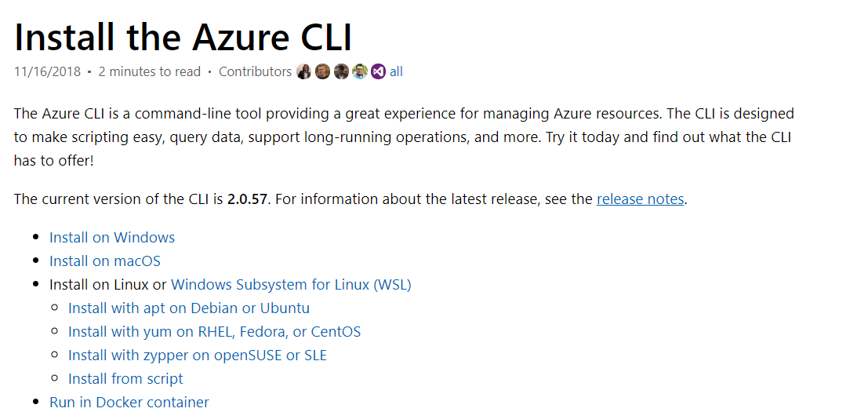Image resolution: width=868 pixels, height=412 pixels.
Task: Click the 11/16/2018 publication date
Action: tap(47, 71)
